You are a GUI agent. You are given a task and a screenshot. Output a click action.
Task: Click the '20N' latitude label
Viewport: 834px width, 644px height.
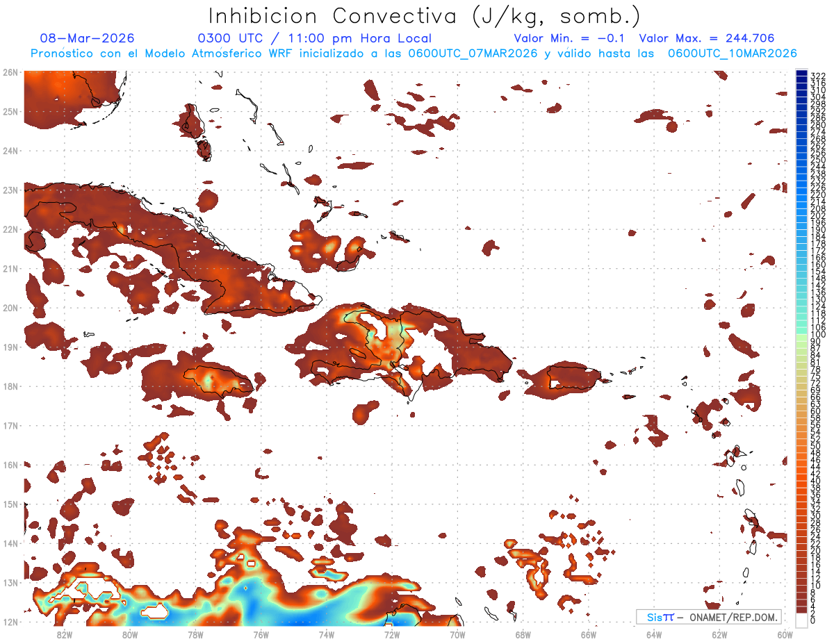(x=10, y=308)
